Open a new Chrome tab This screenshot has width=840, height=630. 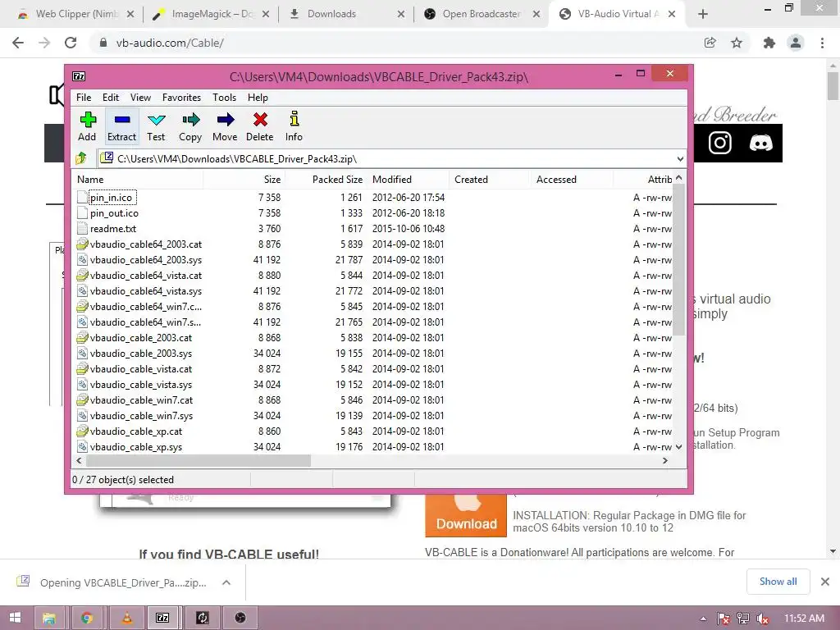[x=703, y=14]
